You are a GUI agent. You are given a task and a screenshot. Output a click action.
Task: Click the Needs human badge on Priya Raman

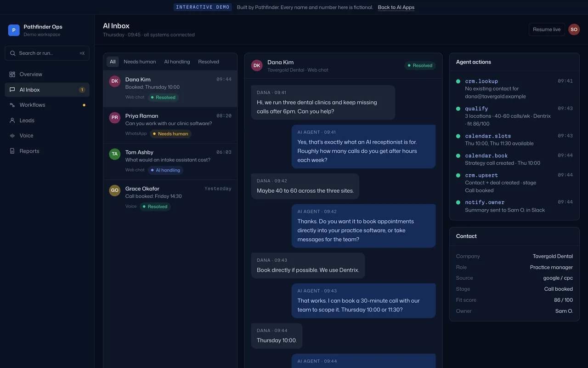170,134
